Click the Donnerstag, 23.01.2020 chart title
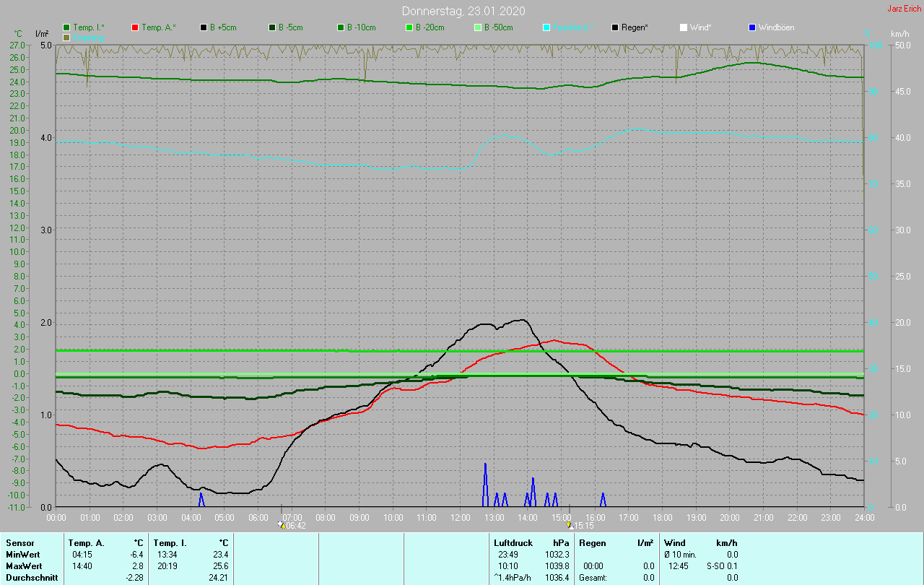This screenshot has height=585, width=924. click(463, 11)
